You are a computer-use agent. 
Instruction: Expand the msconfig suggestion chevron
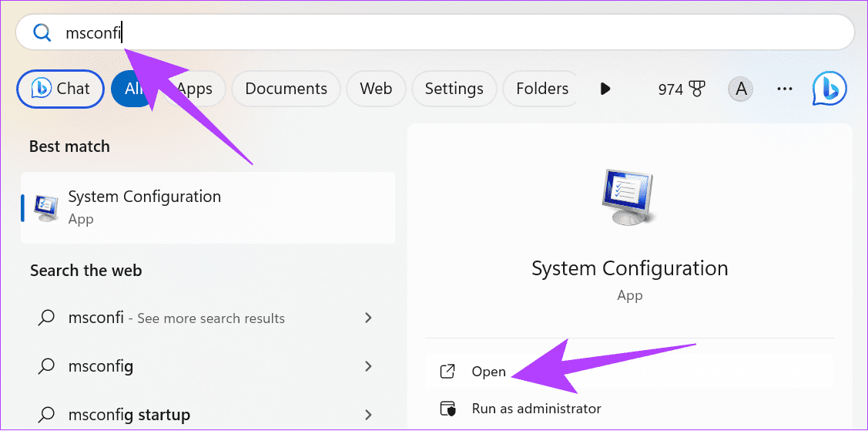(x=368, y=366)
